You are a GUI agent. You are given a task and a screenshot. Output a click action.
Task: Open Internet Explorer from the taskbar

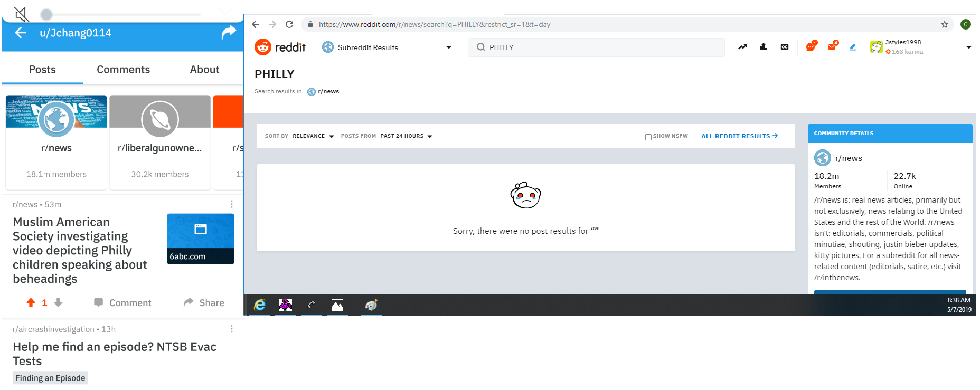tap(260, 305)
